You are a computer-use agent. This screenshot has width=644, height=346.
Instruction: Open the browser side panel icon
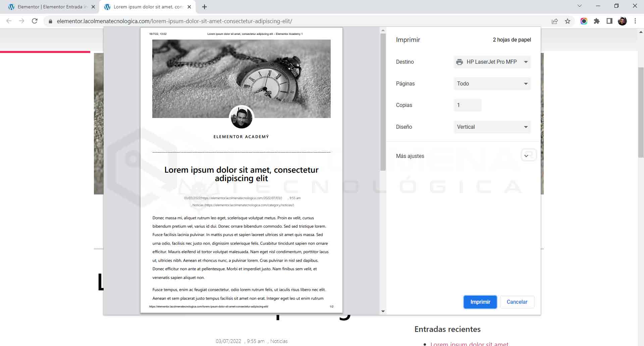[609, 21]
